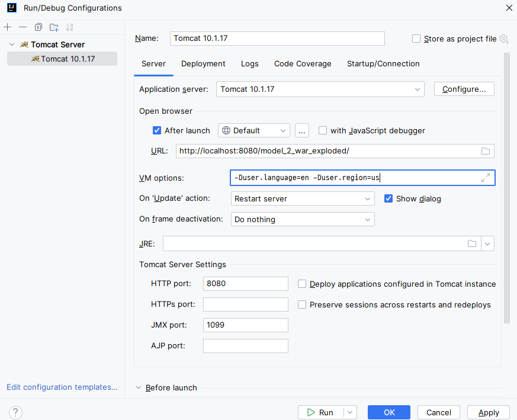Screen dimensions: 517x420
Task: Click the Configure... button
Action: [x=464, y=89]
